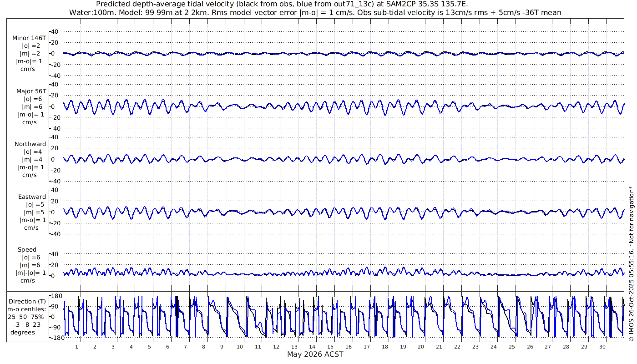Click day 4 on the date axis
Viewport: 637px width, 364px height.
point(131,347)
